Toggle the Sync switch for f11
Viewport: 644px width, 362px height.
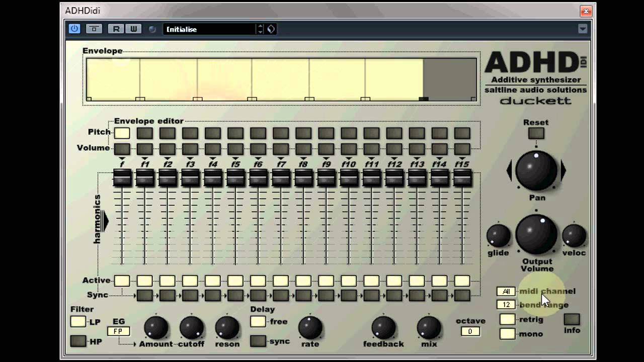tap(371, 295)
